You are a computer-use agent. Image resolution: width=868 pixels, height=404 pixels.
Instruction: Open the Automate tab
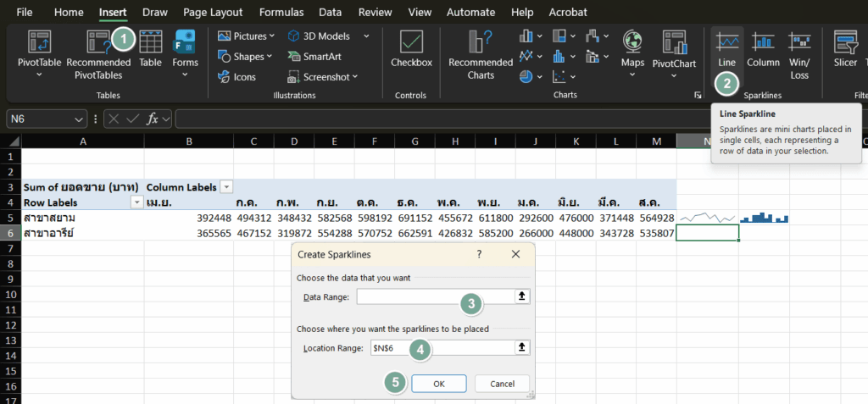pyautogui.click(x=471, y=12)
